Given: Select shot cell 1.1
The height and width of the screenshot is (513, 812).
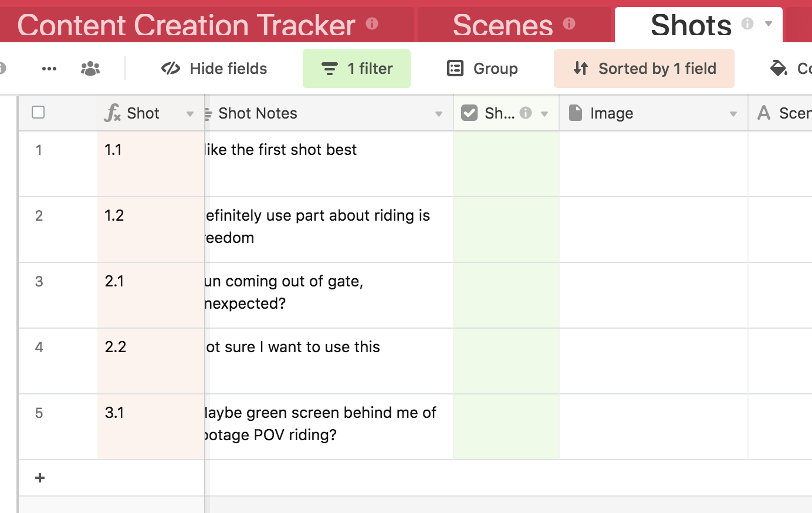Looking at the screenshot, I should (x=151, y=164).
